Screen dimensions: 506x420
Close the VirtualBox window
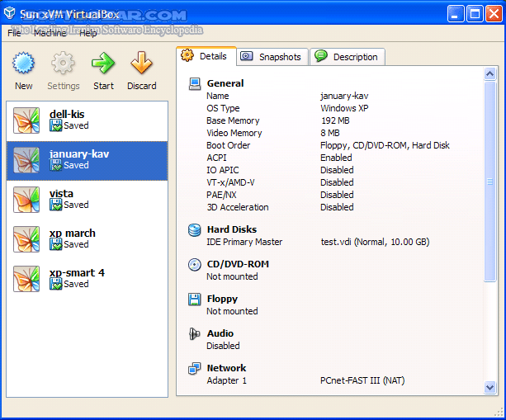(x=494, y=13)
